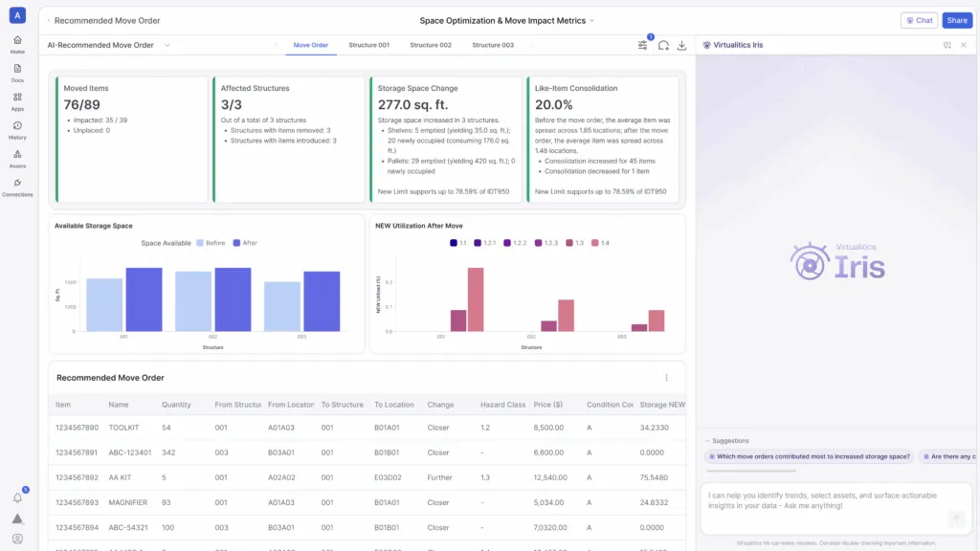
Task: Click the storage value 75.5480
Action: click(x=654, y=477)
